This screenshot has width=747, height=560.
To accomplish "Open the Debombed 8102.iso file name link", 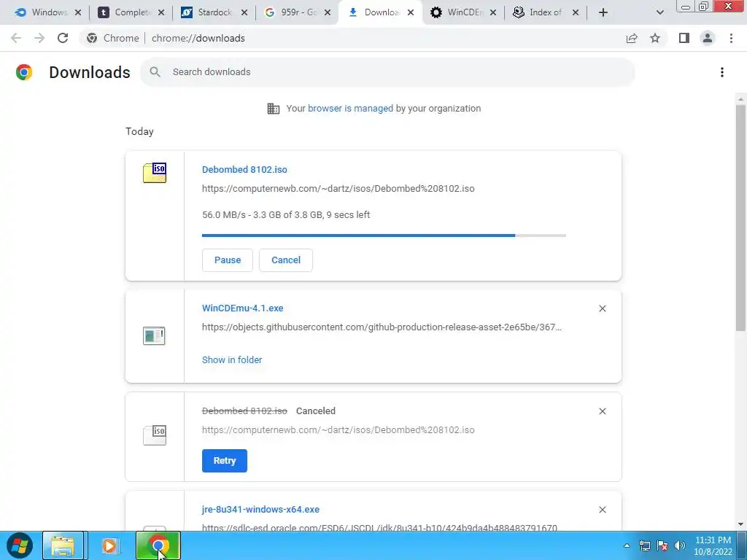I will [244, 169].
